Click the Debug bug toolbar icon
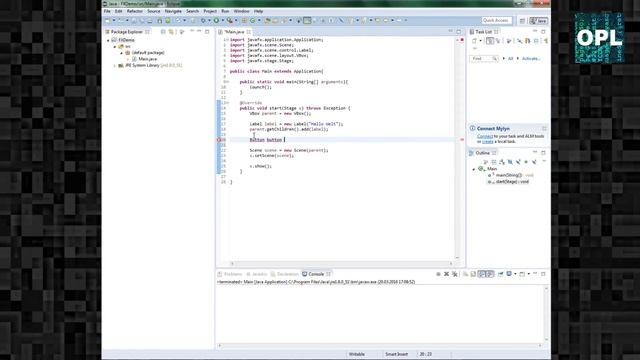 click(203, 20)
